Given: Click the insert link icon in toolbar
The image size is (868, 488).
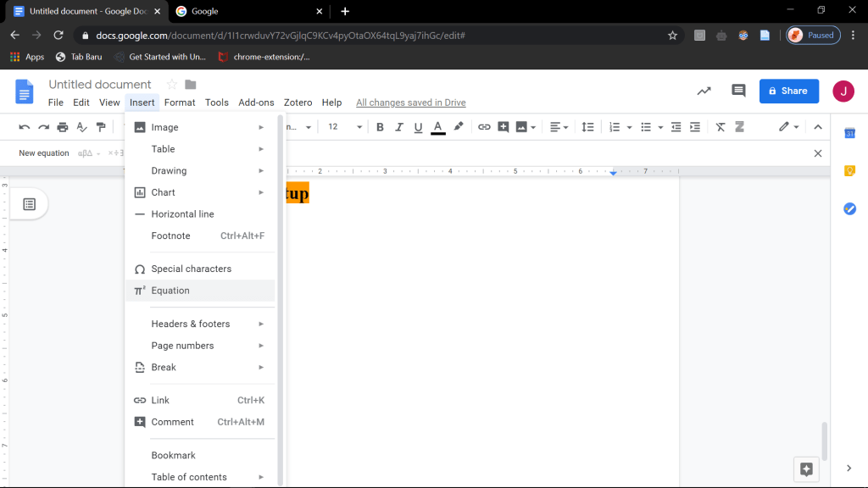Looking at the screenshot, I should (x=484, y=127).
